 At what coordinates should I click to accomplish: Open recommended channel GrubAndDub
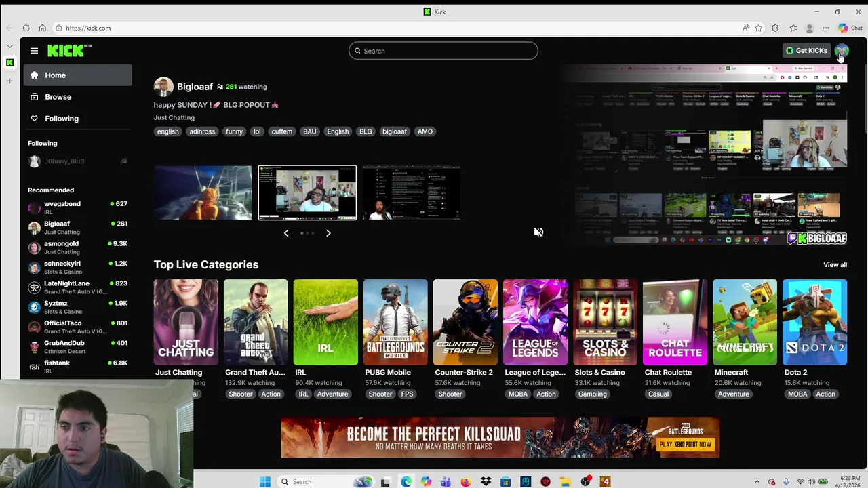click(x=78, y=347)
